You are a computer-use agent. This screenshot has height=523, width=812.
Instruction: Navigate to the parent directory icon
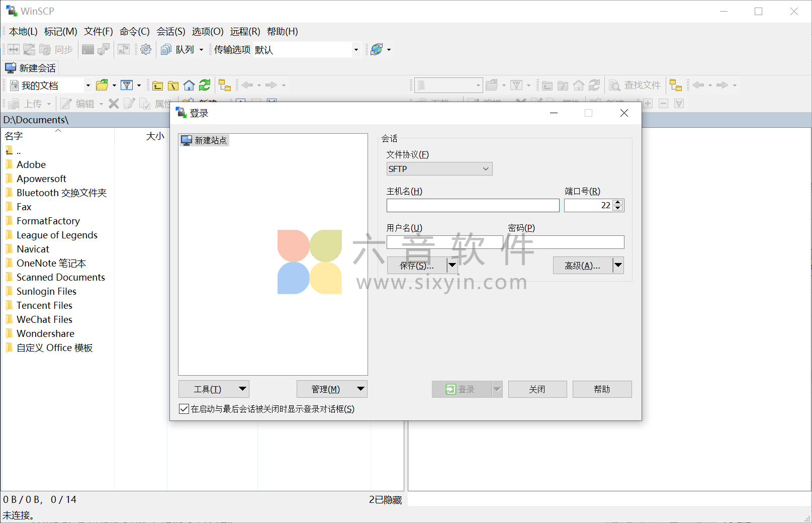[157, 85]
